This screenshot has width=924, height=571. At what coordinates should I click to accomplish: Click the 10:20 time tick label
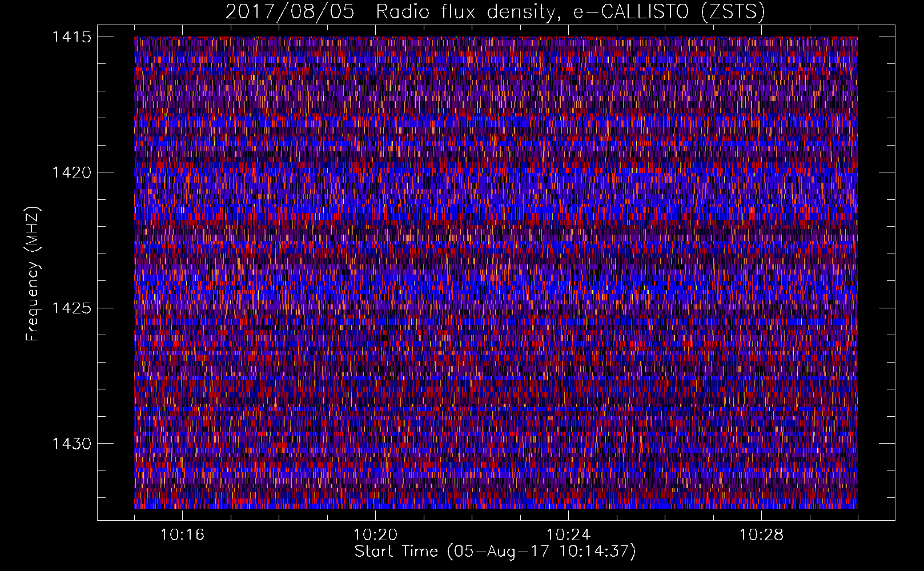click(x=375, y=535)
